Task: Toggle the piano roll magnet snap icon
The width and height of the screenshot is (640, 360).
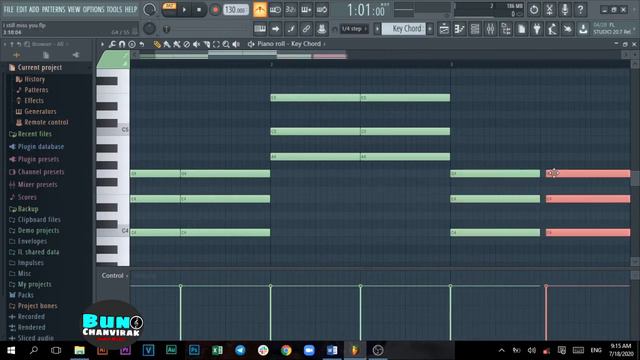Action: coord(122,44)
